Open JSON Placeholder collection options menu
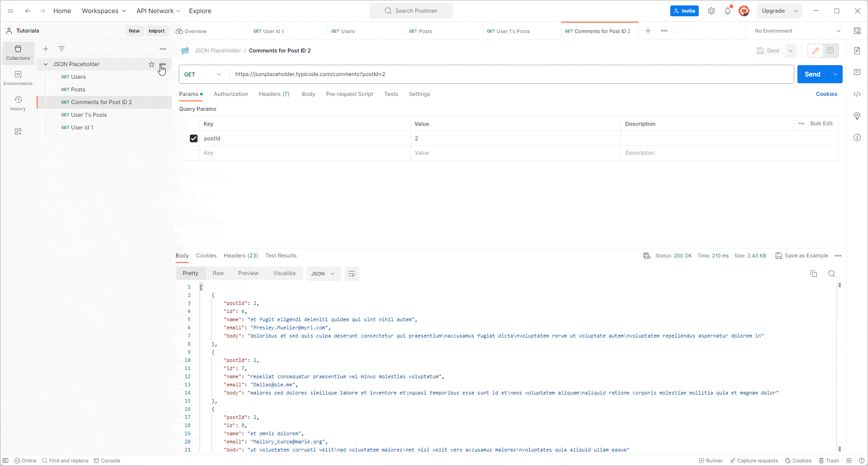This screenshot has width=868, height=466. click(x=162, y=64)
